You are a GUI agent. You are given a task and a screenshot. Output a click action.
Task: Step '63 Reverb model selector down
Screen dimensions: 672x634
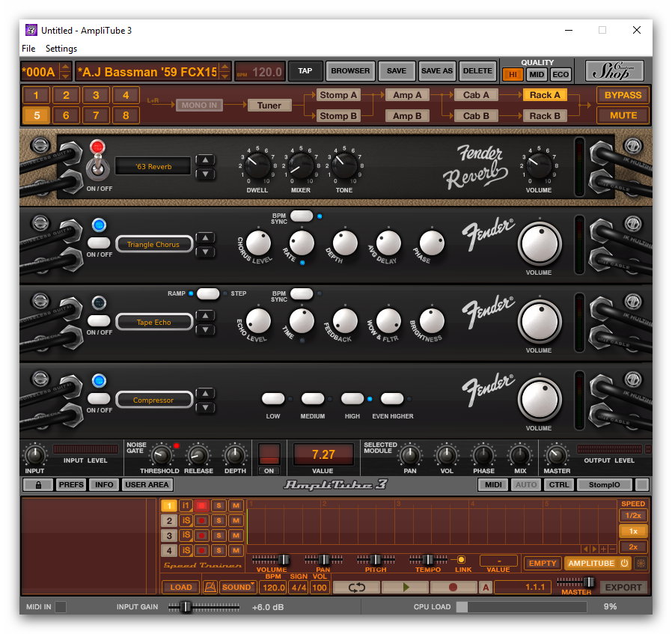pyautogui.click(x=206, y=174)
